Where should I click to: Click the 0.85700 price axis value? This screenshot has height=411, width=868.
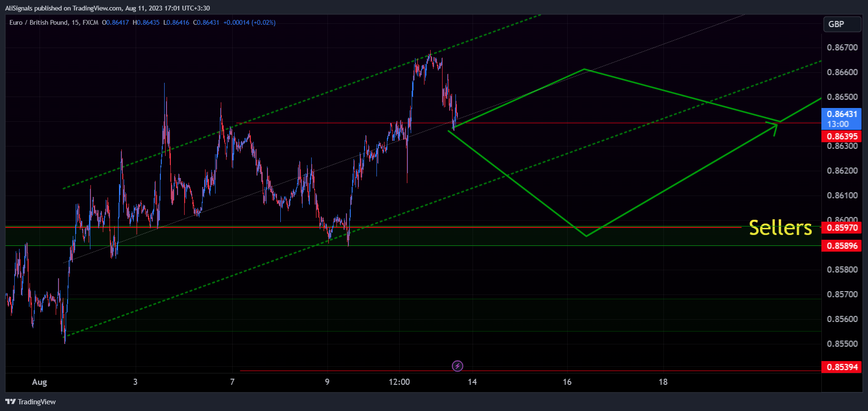[x=842, y=294]
